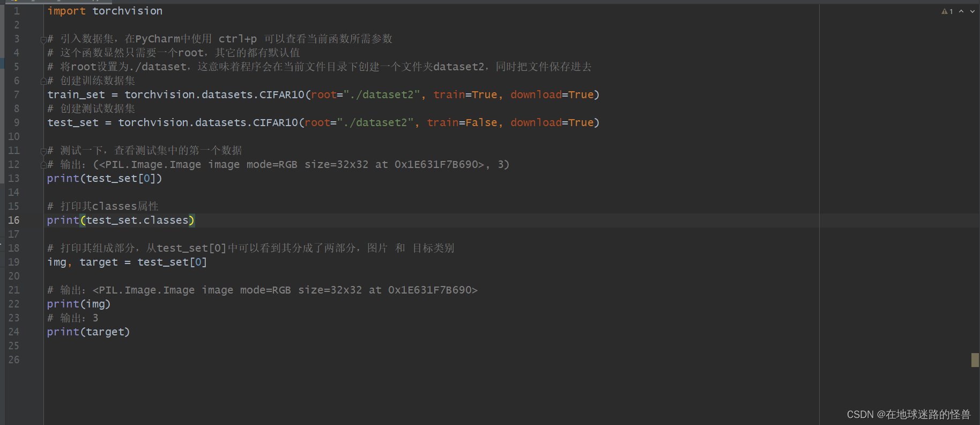Viewport: 980px width, 425px height.
Task: Toggle fold marker on line 12
Action: pos(43,165)
